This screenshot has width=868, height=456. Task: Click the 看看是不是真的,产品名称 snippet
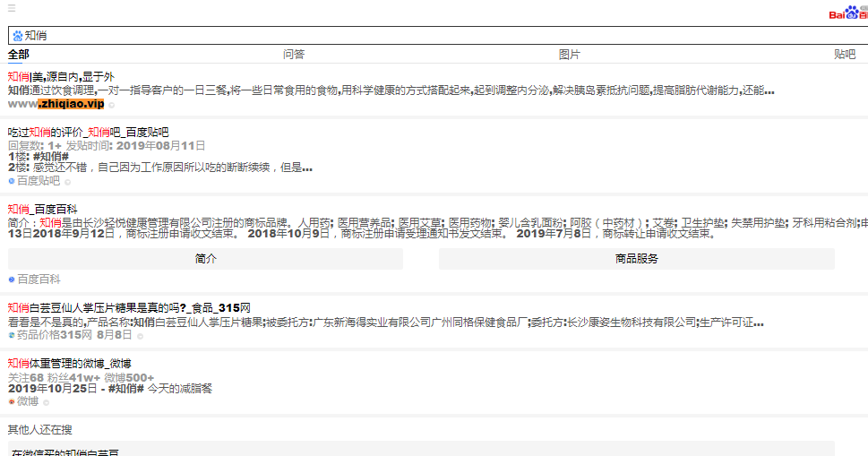point(386,323)
